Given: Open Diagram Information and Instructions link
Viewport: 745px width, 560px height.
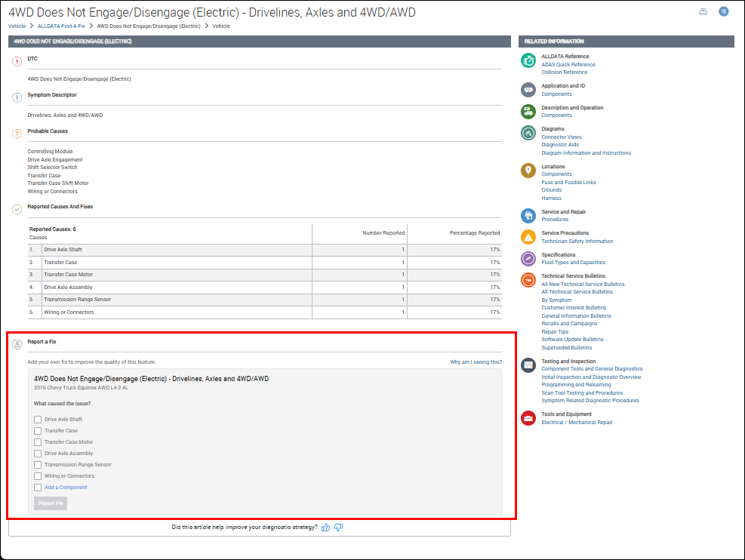Looking at the screenshot, I should click(586, 153).
